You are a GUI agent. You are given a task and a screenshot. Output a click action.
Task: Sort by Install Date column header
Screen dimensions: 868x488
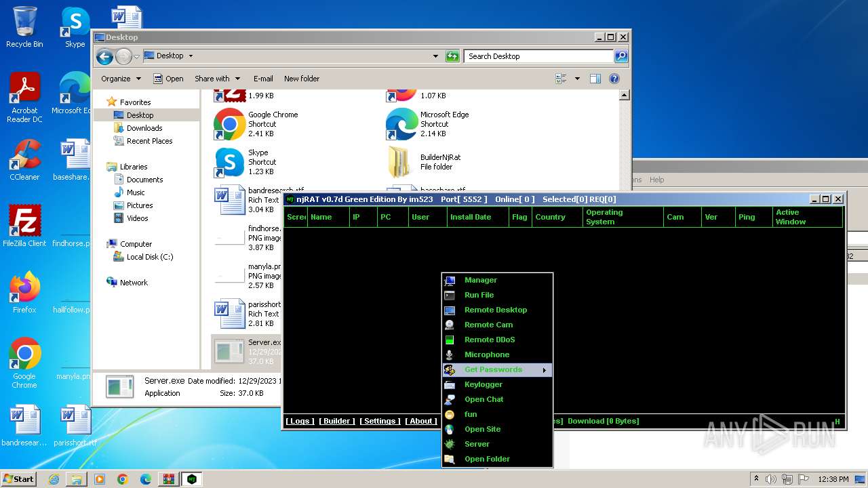point(478,217)
